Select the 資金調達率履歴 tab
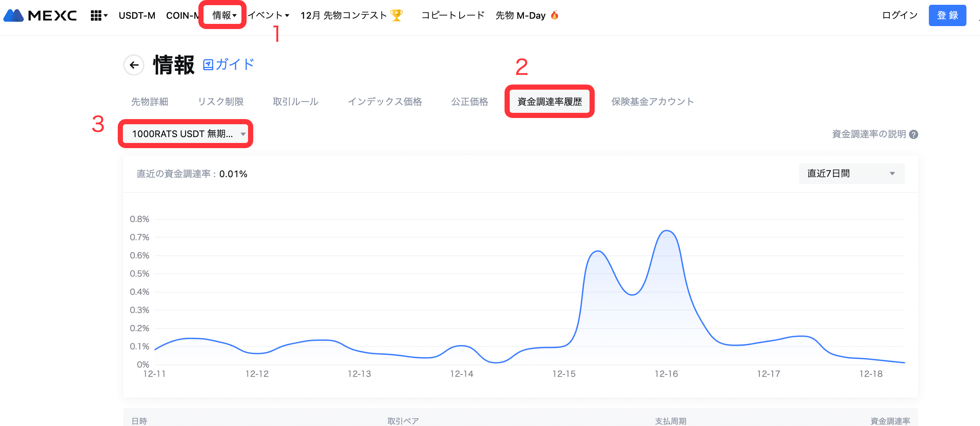Screen dimensions: 980x426 click(x=549, y=101)
